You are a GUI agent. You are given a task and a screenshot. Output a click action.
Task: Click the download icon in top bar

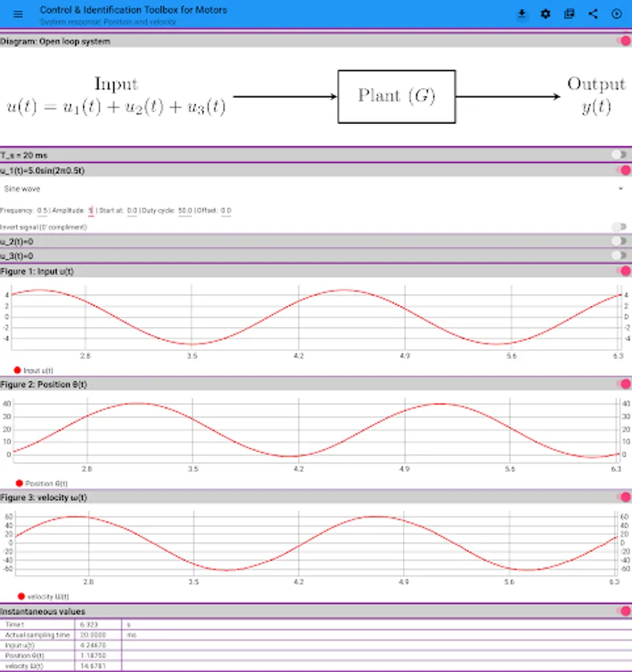point(522,13)
